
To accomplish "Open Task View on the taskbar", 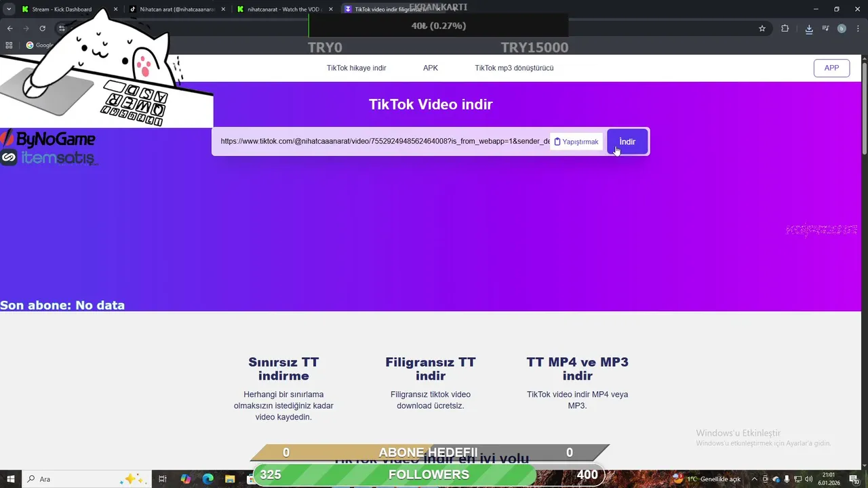I will [163, 479].
